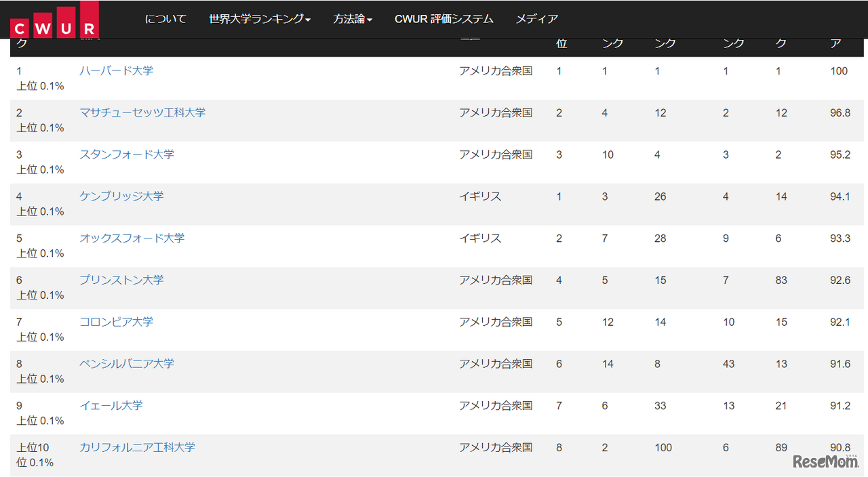The image size is (868, 477).
Task: Open the ハーバード大学 link
Action: click(116, 70)
